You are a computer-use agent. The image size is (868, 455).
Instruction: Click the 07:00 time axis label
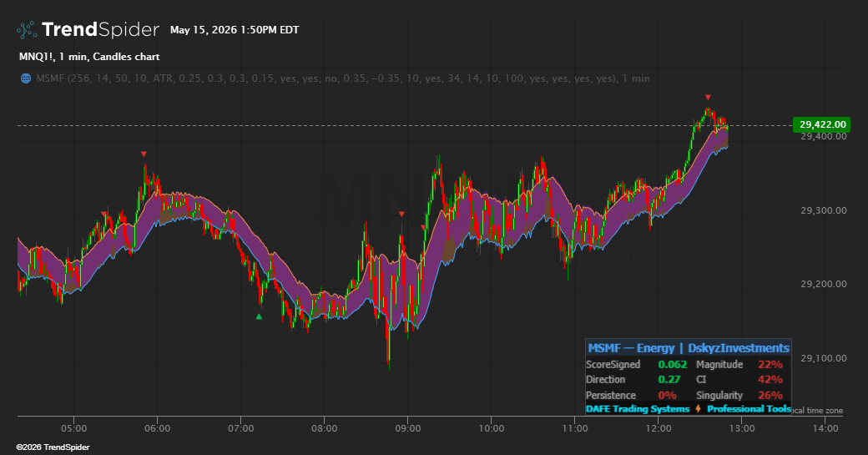point(241,428)
